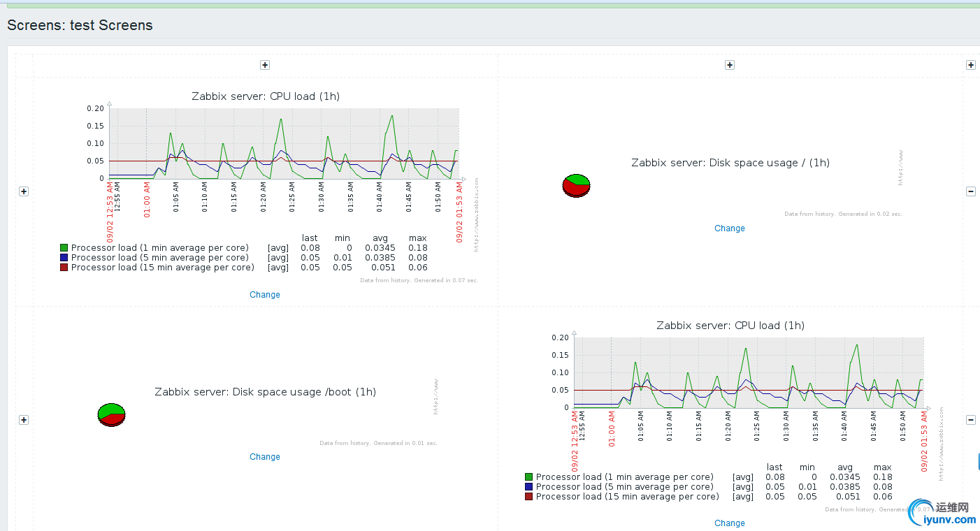This screenshot has height=531, width=980.
Task: Click 'Processor load (5 min average per core)' in top-left legend
Action: tap(160, 258)
